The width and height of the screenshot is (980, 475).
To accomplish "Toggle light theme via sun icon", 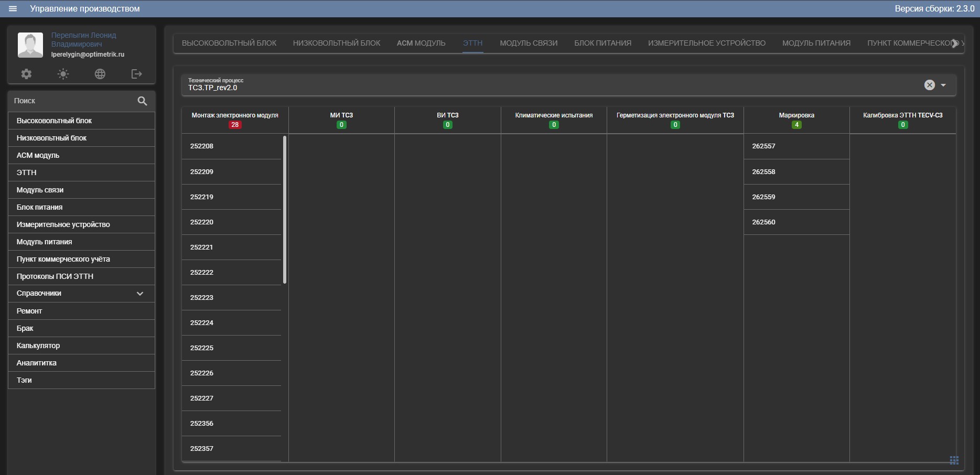I will 63,74.
